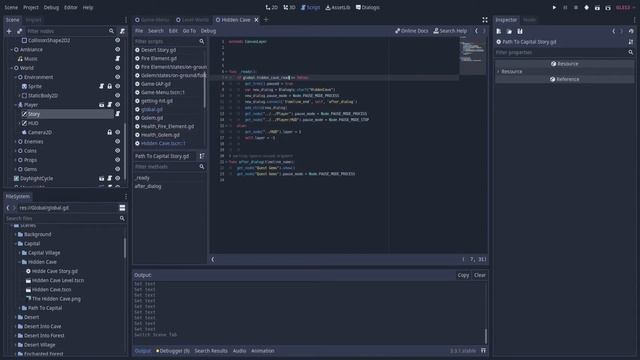
Task: Open the script editor Go To menu
Action: tap(189, 31)
